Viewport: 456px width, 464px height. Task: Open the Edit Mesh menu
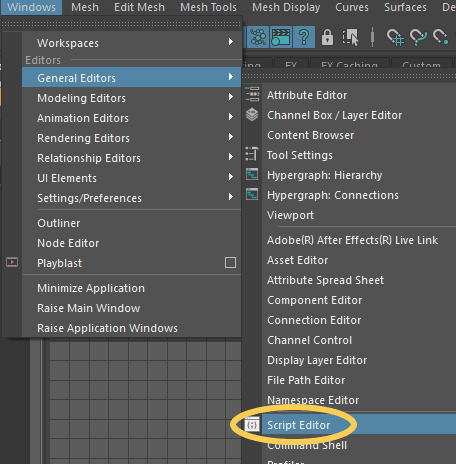(139, 7)
